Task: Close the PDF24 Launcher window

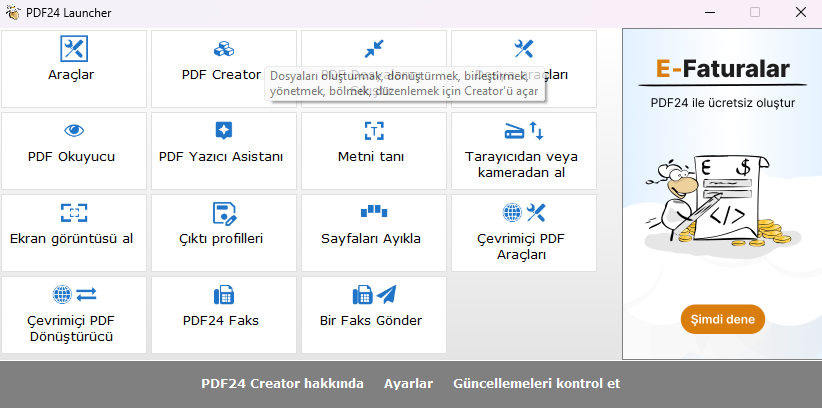Action: (801, 13)
